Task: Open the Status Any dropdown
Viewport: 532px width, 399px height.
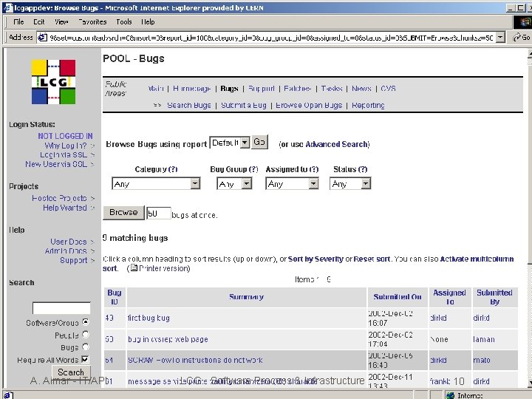Action: (350, 183)
